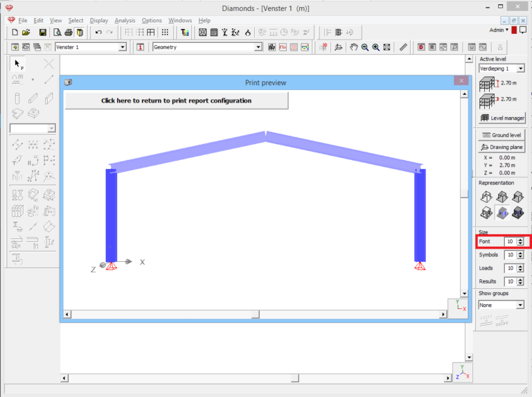Increase the Results size stepper

coord(520,279)
